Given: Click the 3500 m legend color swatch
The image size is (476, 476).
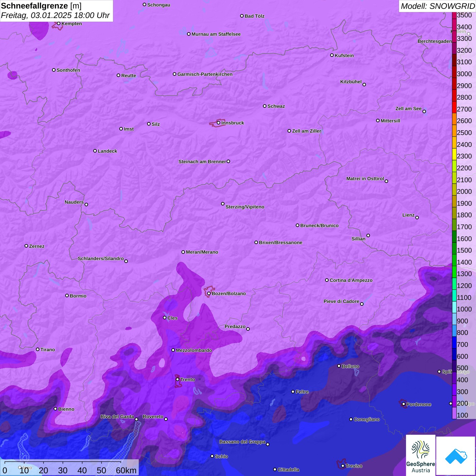Looking at the screenshot, I should coord(454,15).
